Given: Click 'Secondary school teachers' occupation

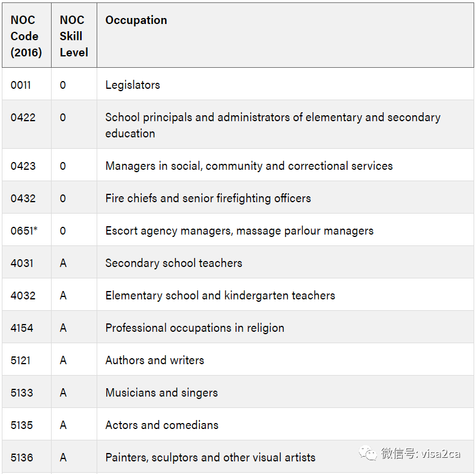Looking at the screenshot, I should [x=173, y=263].
